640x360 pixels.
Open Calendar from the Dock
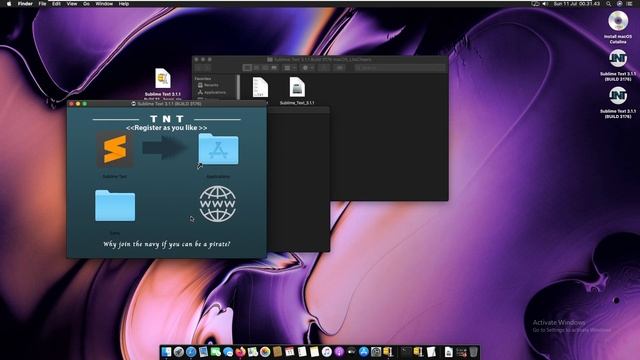(290, 351)
